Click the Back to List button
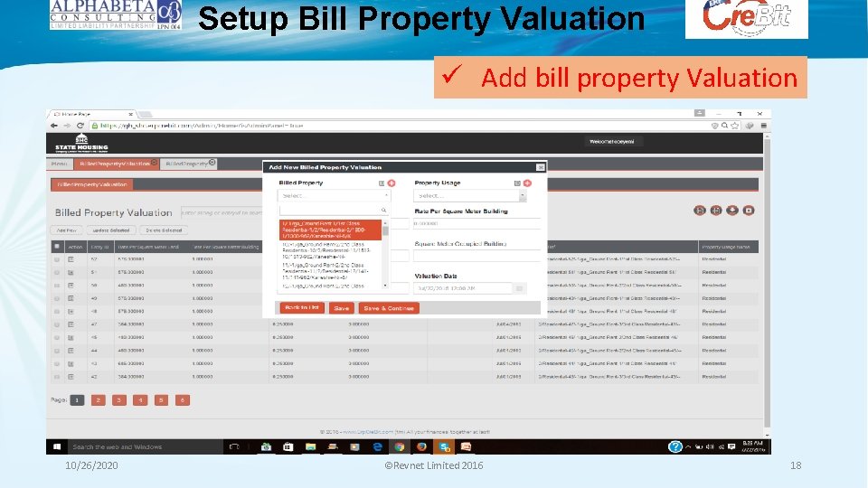Image resolution: width=868 pixels, height=488 pixels. tap(302, 307)
